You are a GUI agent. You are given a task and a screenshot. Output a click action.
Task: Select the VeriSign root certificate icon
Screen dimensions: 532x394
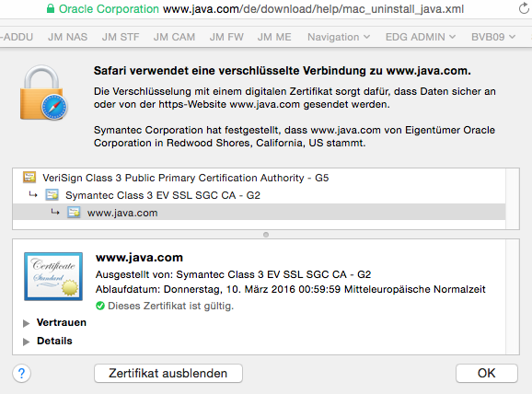[29, 177]
